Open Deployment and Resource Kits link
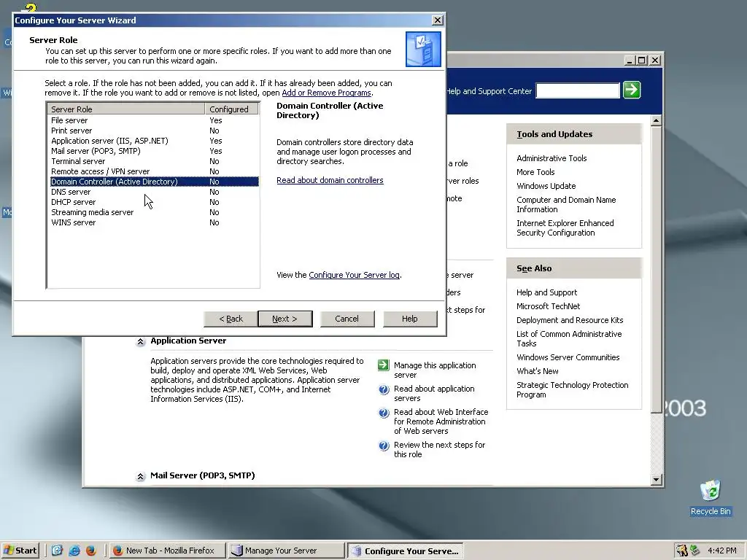The image size is (747, 560). [x=570, y=320]
